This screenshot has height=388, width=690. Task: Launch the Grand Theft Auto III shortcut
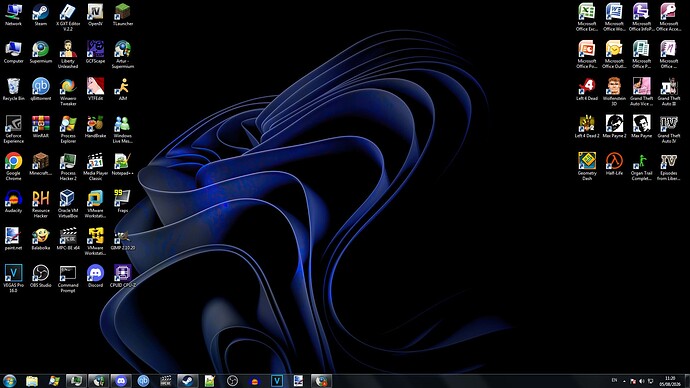pos(668,92)
